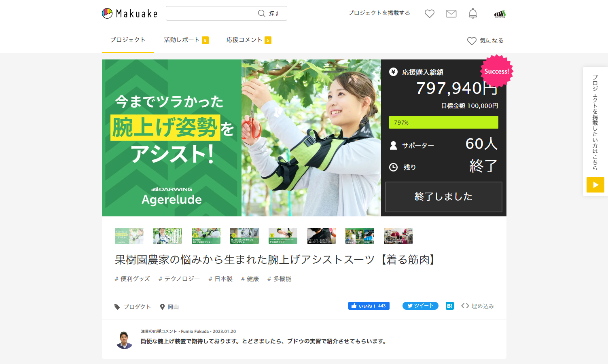Open the # 健康 tag
The height and width of the screenshot is (364, 608).
pos(250,279)
